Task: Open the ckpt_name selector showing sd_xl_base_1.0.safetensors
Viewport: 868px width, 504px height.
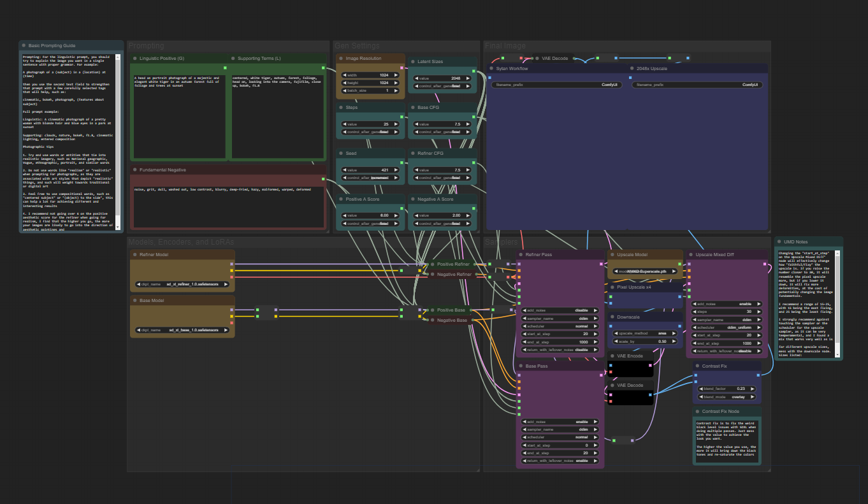Action: click(x=182, y=330)
